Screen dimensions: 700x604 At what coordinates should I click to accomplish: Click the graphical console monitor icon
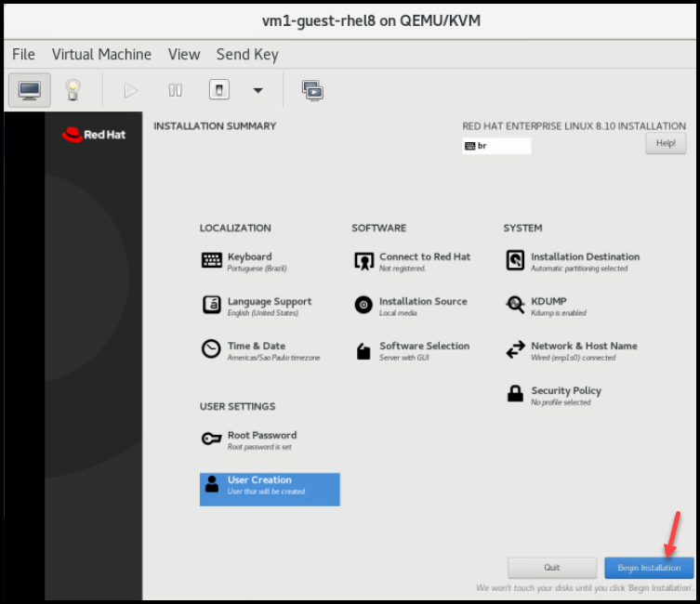pyautogui.click(x=30, y=90)
